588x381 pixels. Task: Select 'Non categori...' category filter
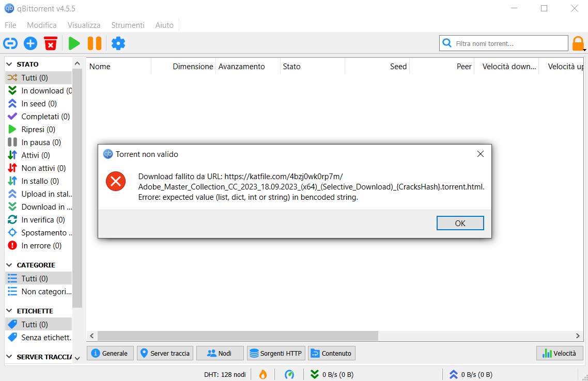(x=39, y=292)
